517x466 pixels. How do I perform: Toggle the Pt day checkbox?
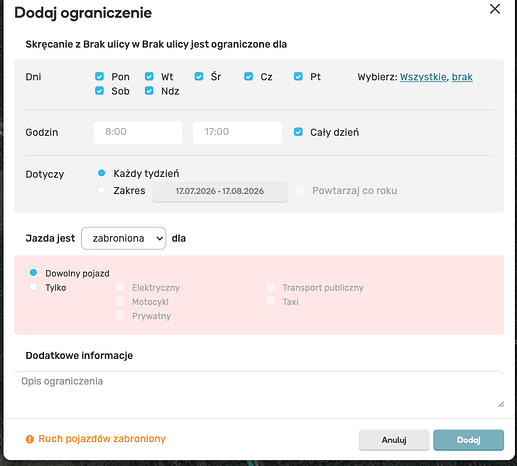[x=298, y=76]
